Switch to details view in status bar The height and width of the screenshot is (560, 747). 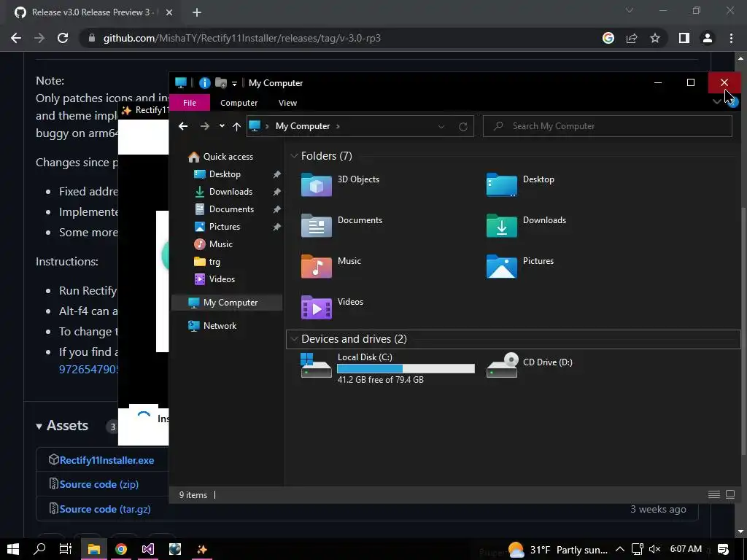713,495
